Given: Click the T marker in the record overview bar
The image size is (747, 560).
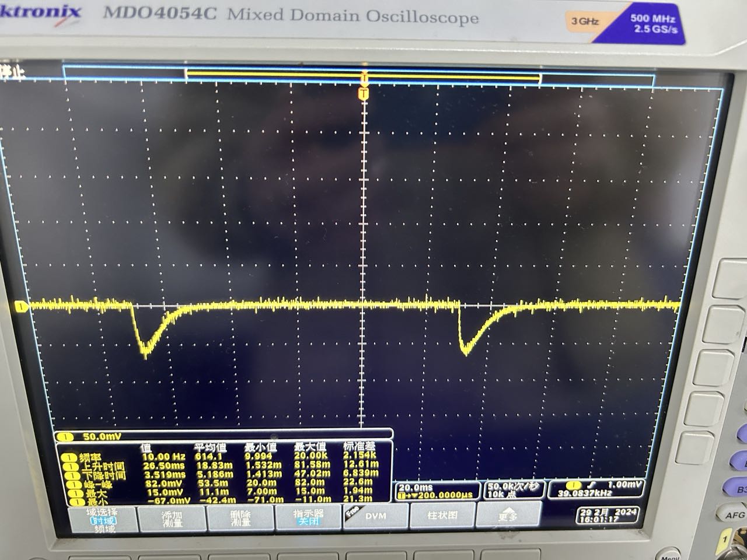Looking at the screenshot, I should click(364, 77).
